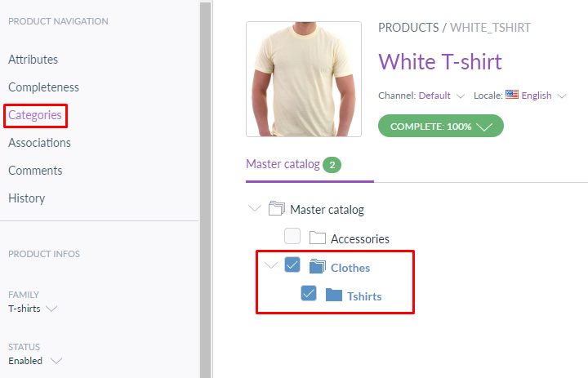Image resolution: width=588 pixels, height=378 pixels.
Task: Click the blue Tshirts folder icon
Action: point(334,295)
